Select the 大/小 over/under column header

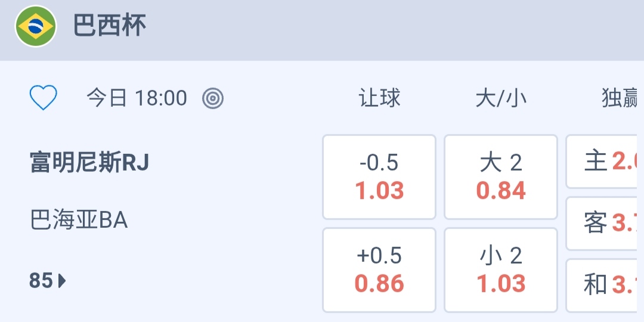point(501,98)
